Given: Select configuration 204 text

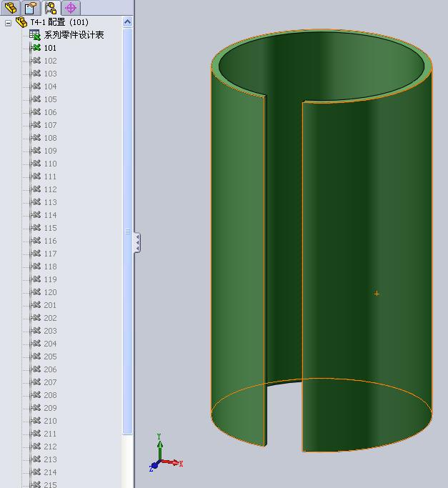Looking at the screenshot, I should coord(50,344).
